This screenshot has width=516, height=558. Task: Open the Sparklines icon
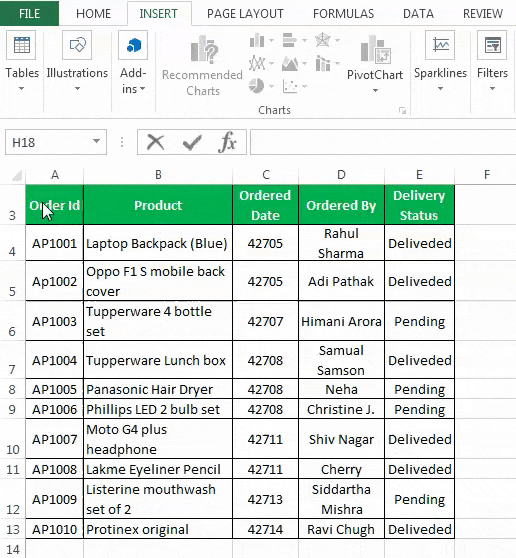pyautogui.click(x=440, y=45)
